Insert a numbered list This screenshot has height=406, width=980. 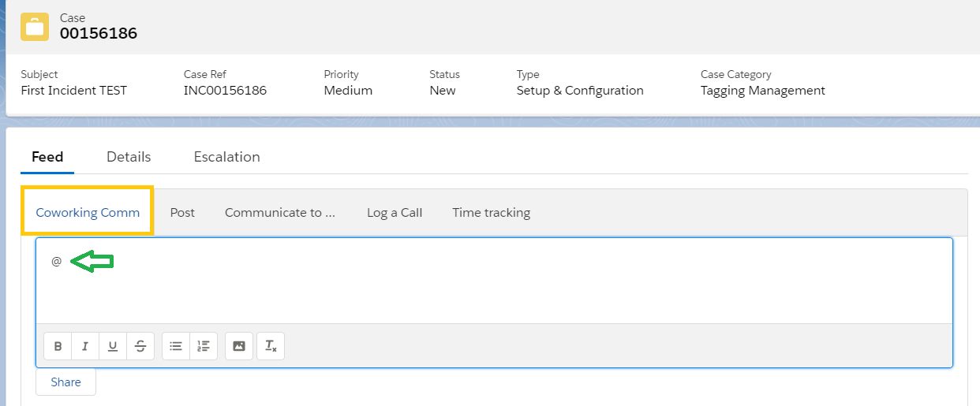[204, 346]
